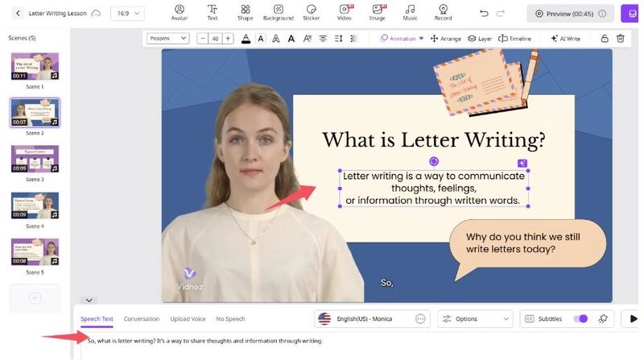
Task: Select Scene 4 thumbnail
Action: (35, 205)
